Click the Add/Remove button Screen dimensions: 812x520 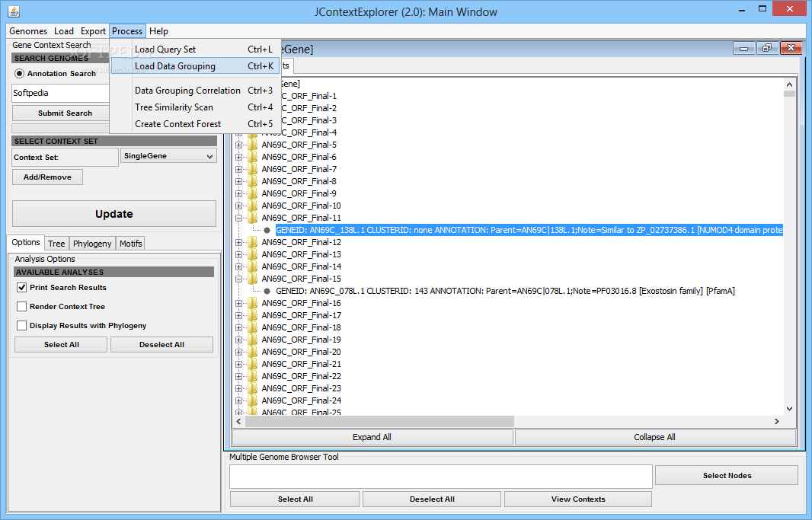tap(47, 177)
